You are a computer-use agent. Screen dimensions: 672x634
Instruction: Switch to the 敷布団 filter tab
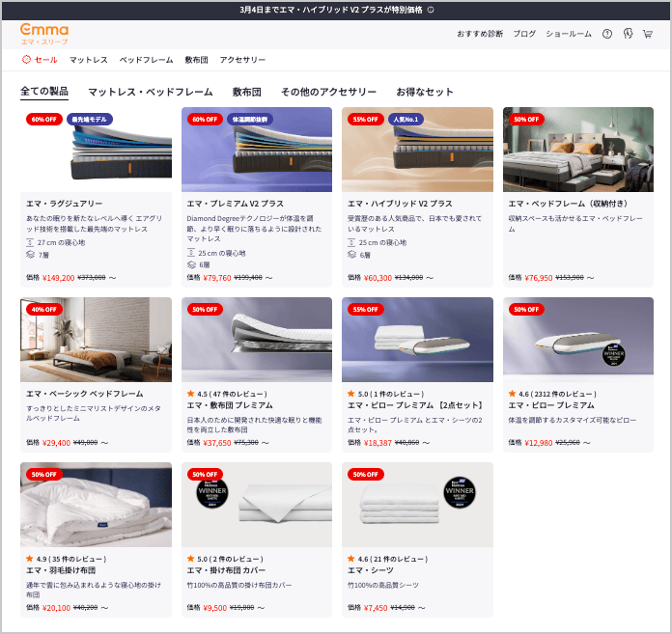click(247, 92)
